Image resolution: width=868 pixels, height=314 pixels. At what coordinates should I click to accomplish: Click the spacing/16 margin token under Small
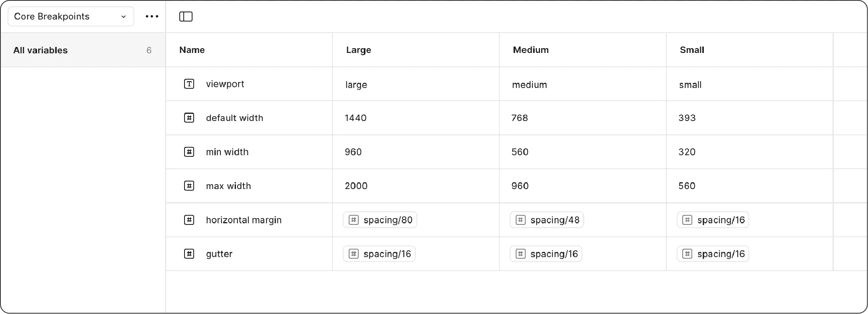coord(713,220)
